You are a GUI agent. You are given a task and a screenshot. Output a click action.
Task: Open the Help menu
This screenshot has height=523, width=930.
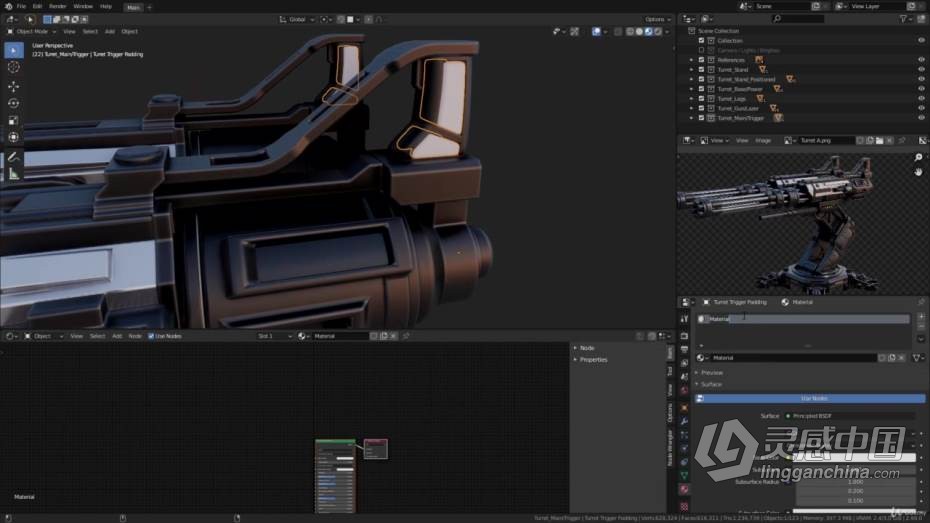(106, 6)
